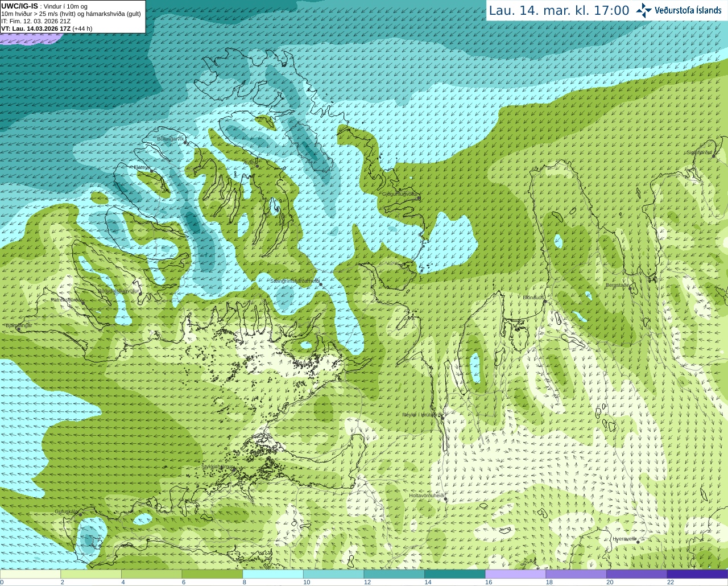The height and width of the screenshot is (586, 728).
Task: Click the 2–4 m/s light green legend swatch
Action: coord(91,574)
